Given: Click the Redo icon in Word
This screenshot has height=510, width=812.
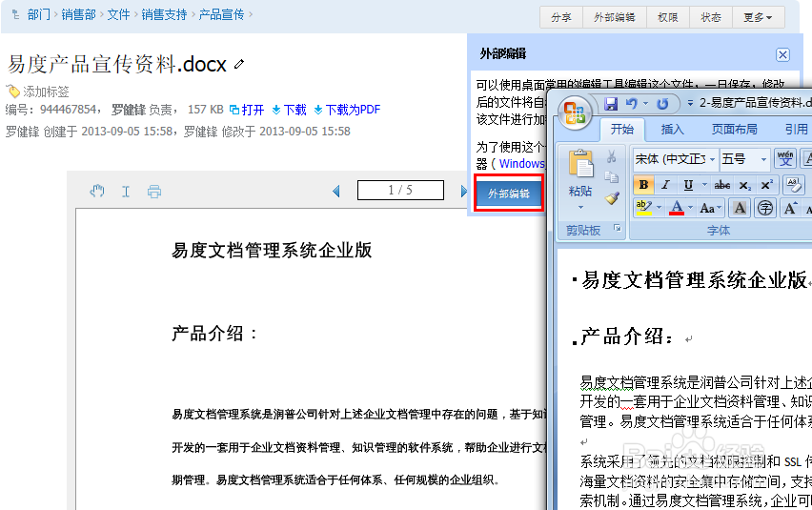Looking at the screenshot, I should (663, 104).
